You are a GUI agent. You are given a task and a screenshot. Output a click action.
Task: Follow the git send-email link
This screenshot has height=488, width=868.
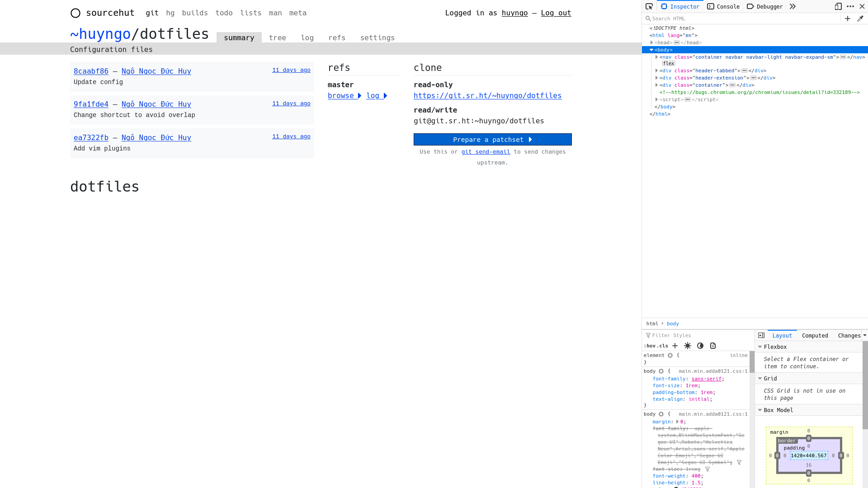pos(486,152)
